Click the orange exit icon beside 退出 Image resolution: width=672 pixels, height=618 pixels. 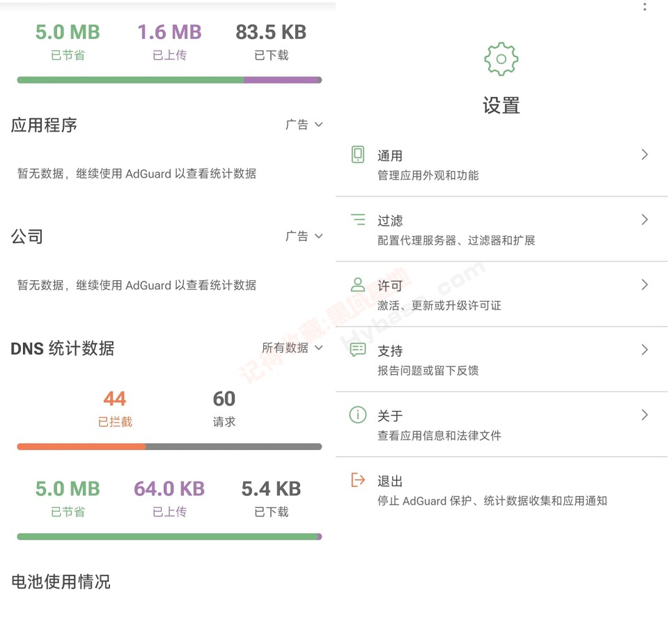(x=357, y=480)
